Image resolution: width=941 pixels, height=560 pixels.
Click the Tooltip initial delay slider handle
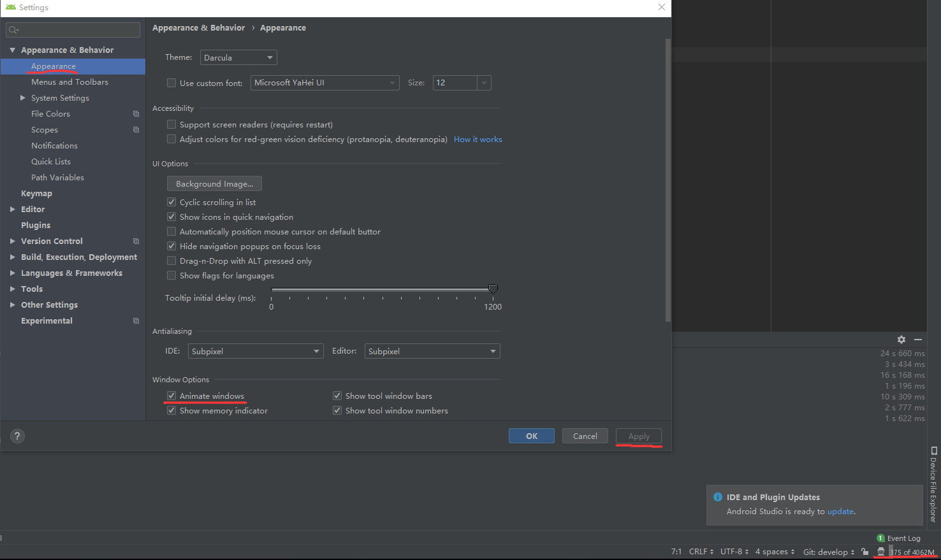coord(493,289)
